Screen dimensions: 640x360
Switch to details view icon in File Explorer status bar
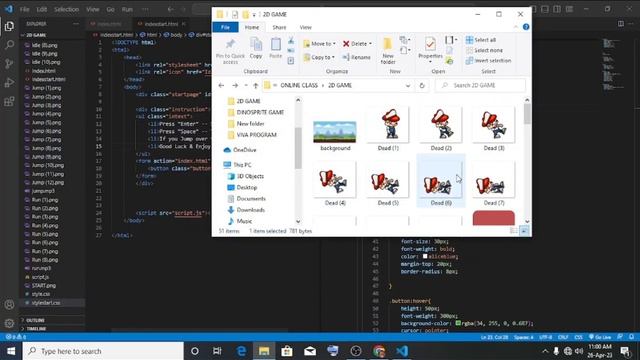click(513, 231)
